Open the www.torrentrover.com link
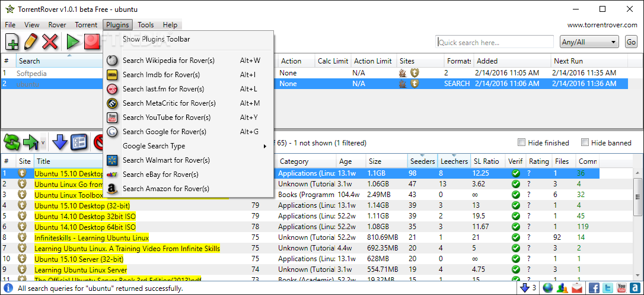This screenshot has height=295, width=644. click(x=602, y=25)
